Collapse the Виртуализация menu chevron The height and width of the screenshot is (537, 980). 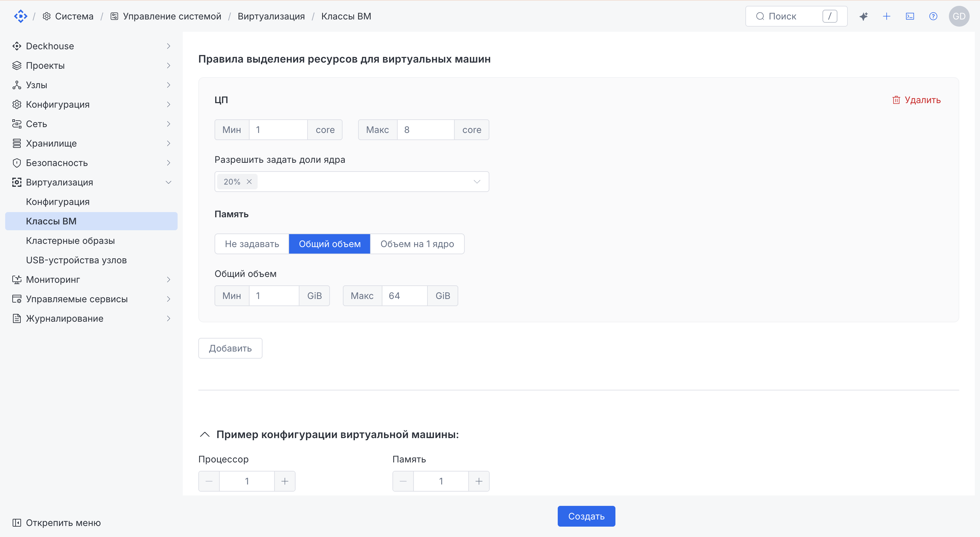click(x=169, y=182)
